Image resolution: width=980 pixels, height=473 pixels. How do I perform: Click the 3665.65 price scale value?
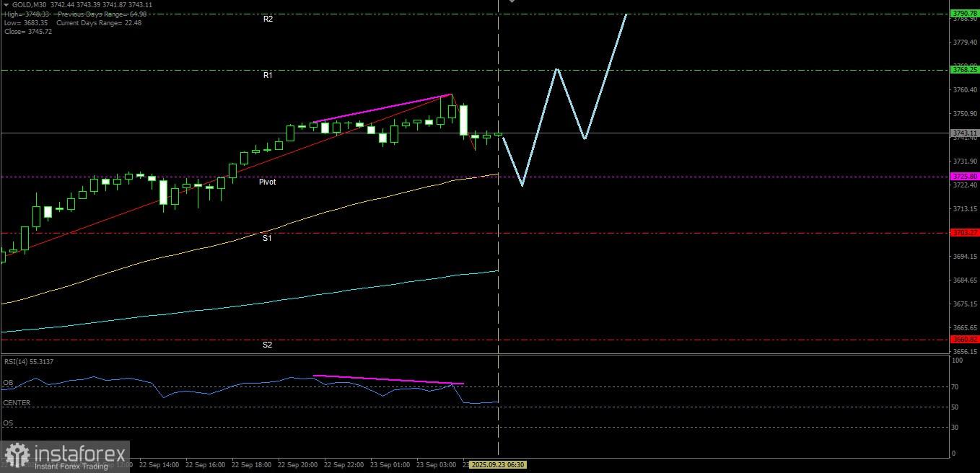tap(965, 328)
